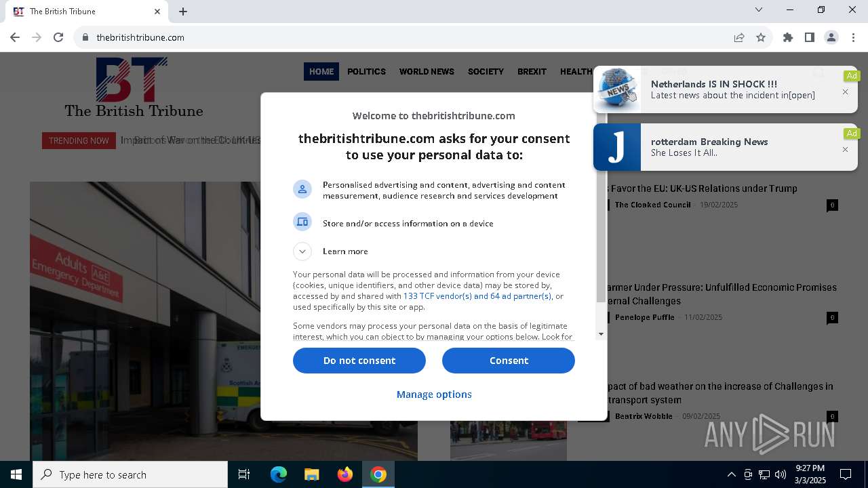
Task: Reload the page with refresh icon
Action: pos(58,37)
